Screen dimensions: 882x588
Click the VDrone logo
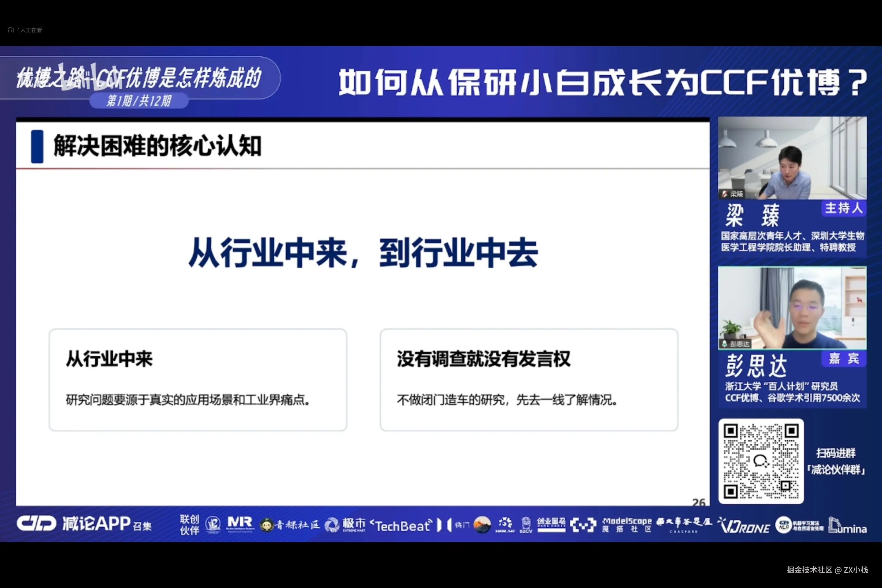tap(744, 526)
